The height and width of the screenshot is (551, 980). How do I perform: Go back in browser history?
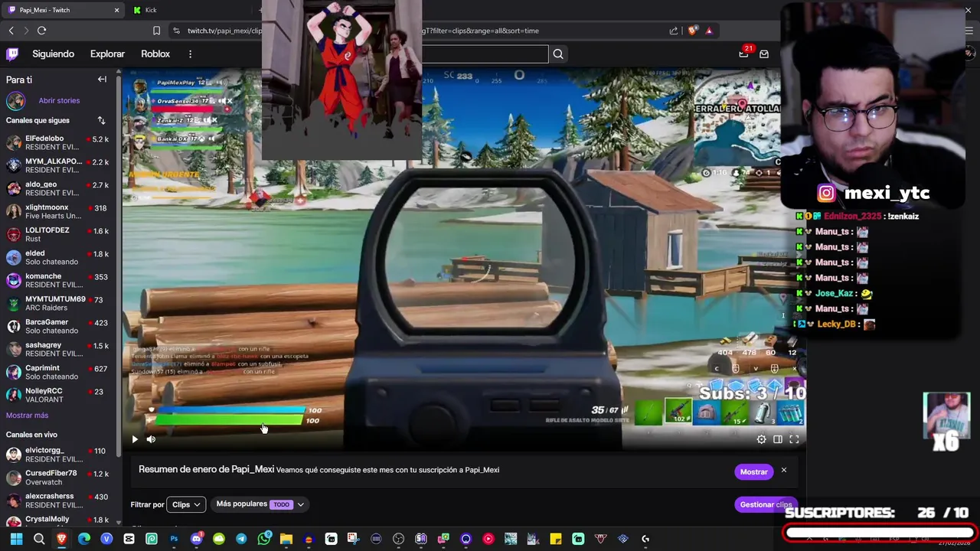11,31
